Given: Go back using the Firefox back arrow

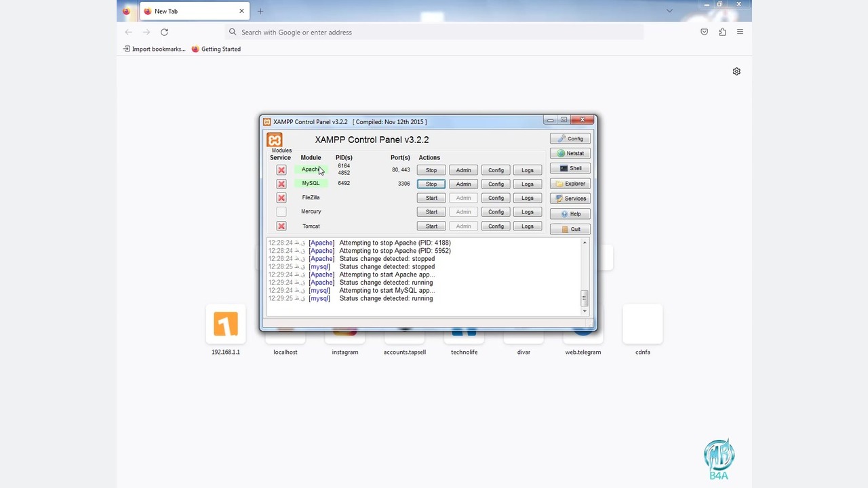Looking at the screenshot, I should point(129,32).
